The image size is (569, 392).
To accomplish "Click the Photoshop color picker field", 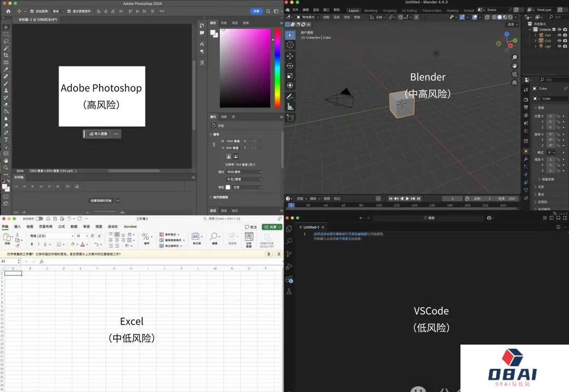I will coord(245,68).
